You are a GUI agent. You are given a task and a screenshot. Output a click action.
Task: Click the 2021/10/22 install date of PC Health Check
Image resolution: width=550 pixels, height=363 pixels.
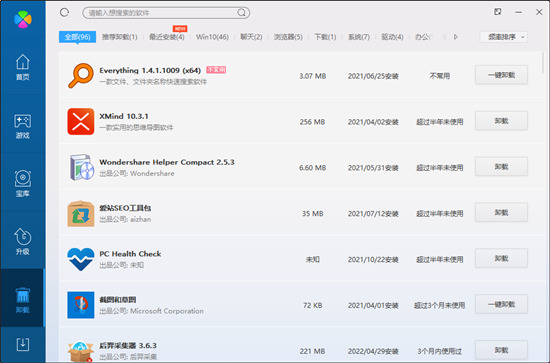coord(373,260)
